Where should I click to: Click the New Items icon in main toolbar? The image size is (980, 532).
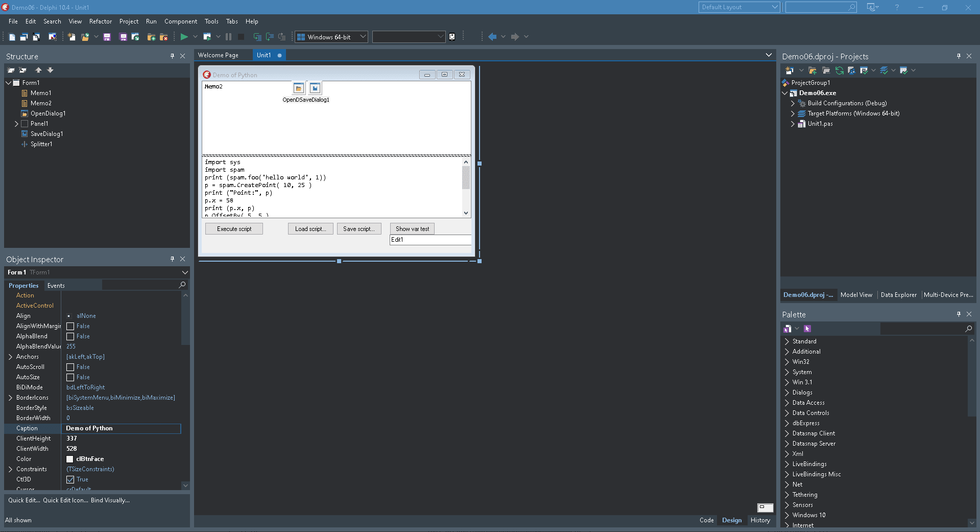pyautogui.click(x=71, y=37)
